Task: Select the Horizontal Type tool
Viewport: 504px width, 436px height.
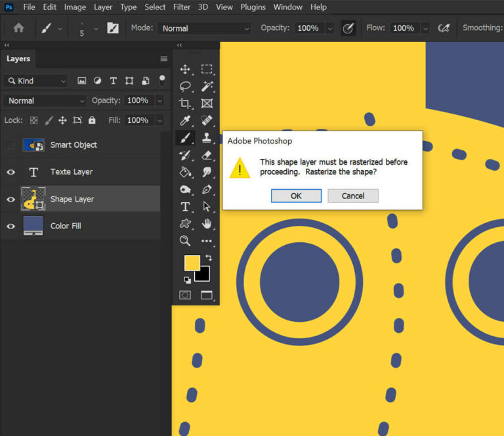Action: 185,207
